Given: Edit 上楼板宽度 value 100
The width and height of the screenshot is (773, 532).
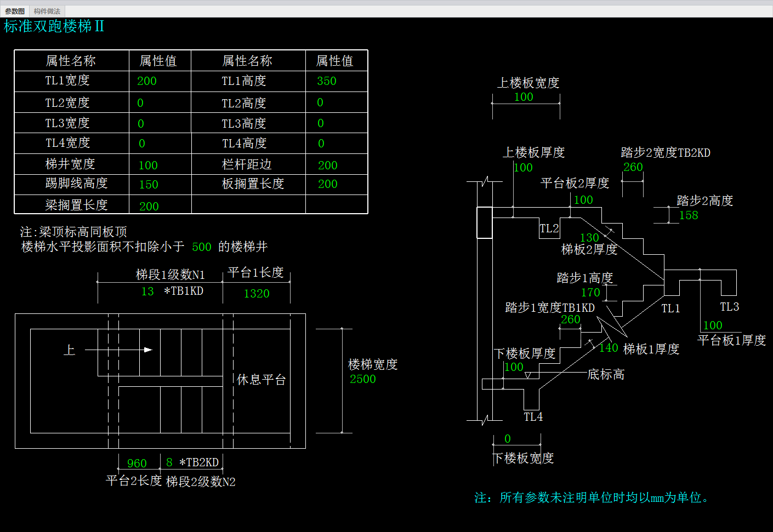Looking at the screenshot, I should (524, 97).
